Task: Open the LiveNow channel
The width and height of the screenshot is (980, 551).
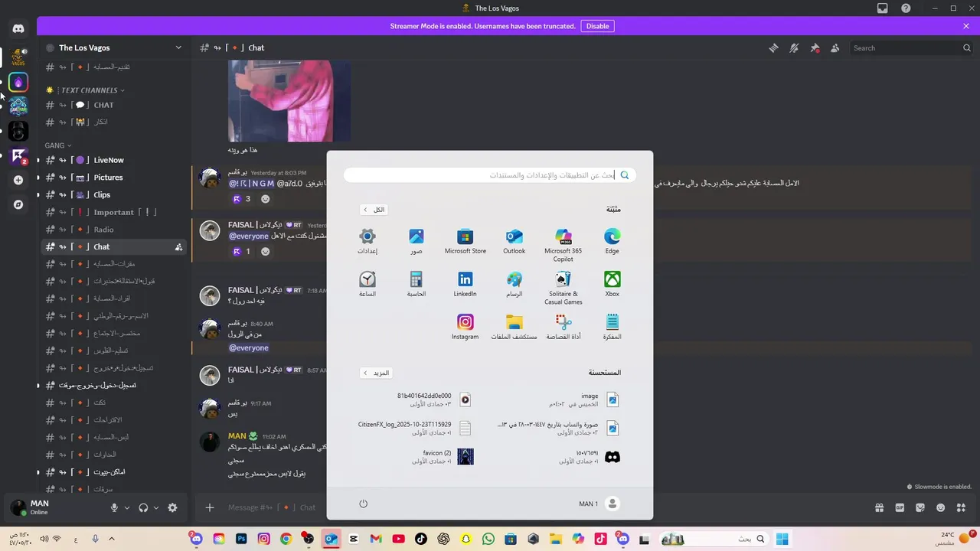Action: [x=113, y=160]
